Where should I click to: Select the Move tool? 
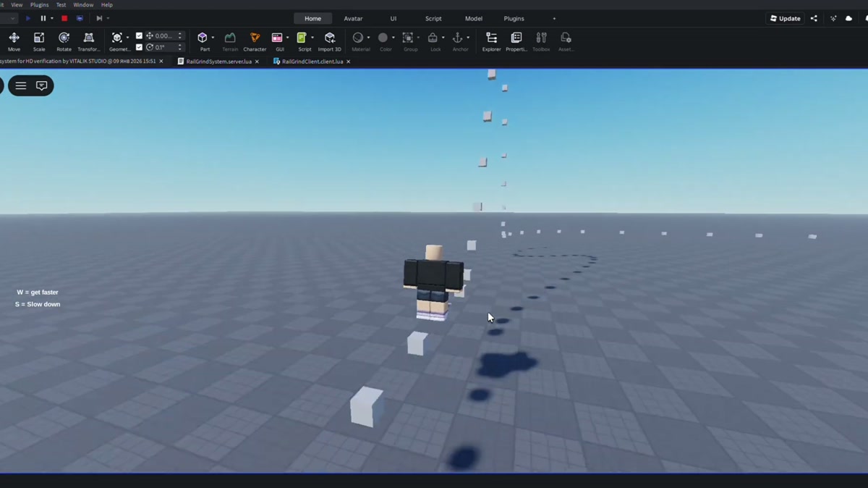pos(14,41)
